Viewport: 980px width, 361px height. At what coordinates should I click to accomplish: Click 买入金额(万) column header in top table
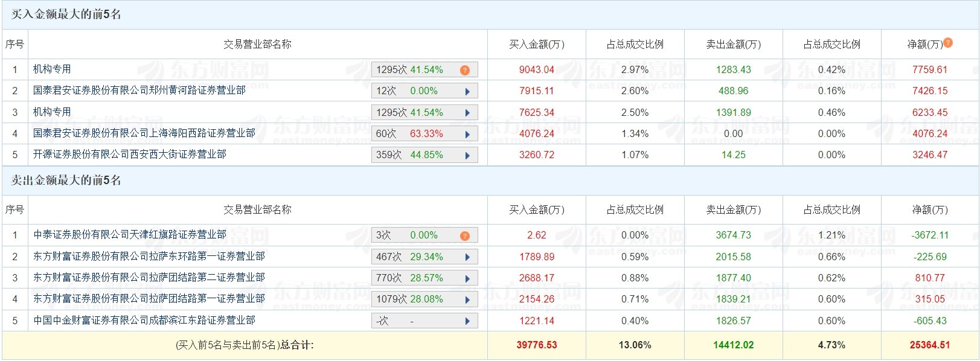pyautogui.click(x=536, y=44)
